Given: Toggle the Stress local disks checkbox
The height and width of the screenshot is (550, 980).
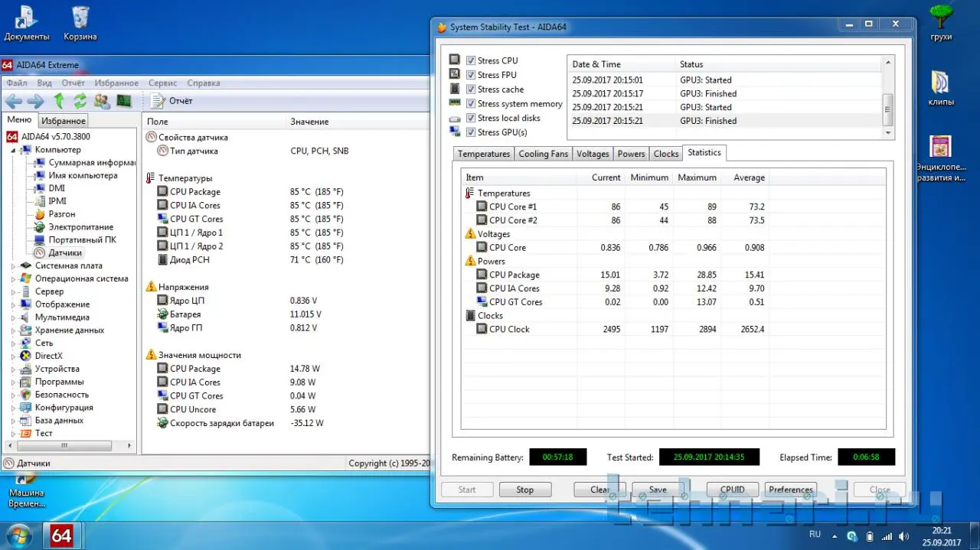Looking at the screenshot, I should [x=472, y=118].
